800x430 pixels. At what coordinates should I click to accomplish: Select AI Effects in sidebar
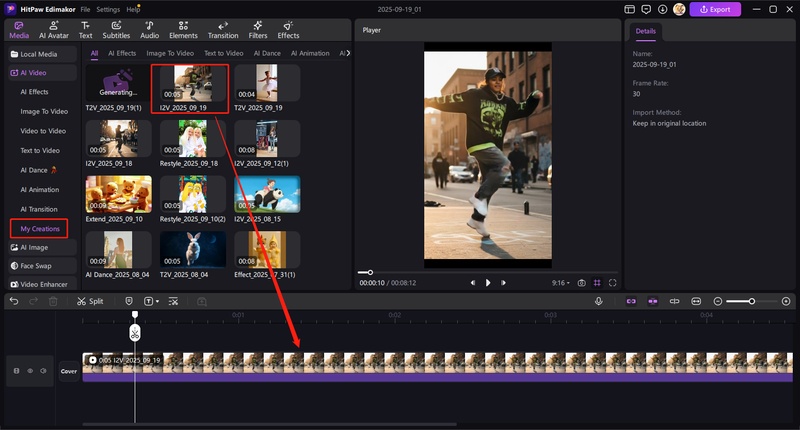(x=34, y=92)
